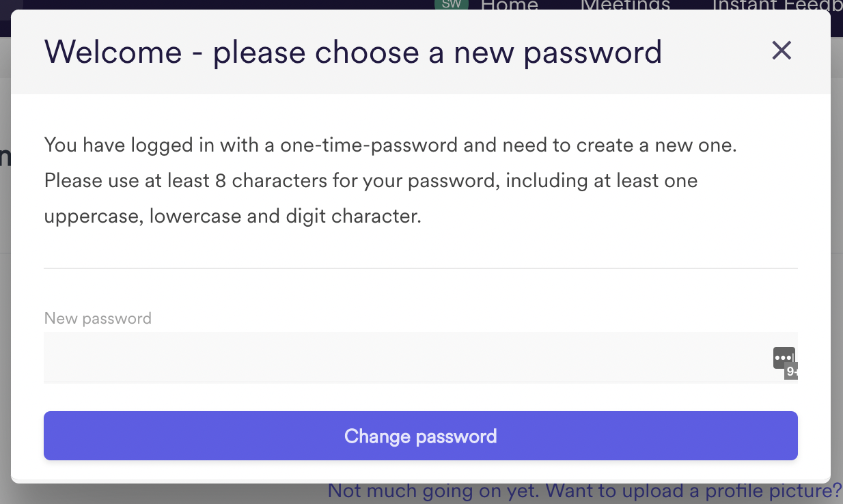The width and height of the screenshot is (843, 504).
Task: Click the 9+ badge on autofill icon
Action: click(791, 372)
